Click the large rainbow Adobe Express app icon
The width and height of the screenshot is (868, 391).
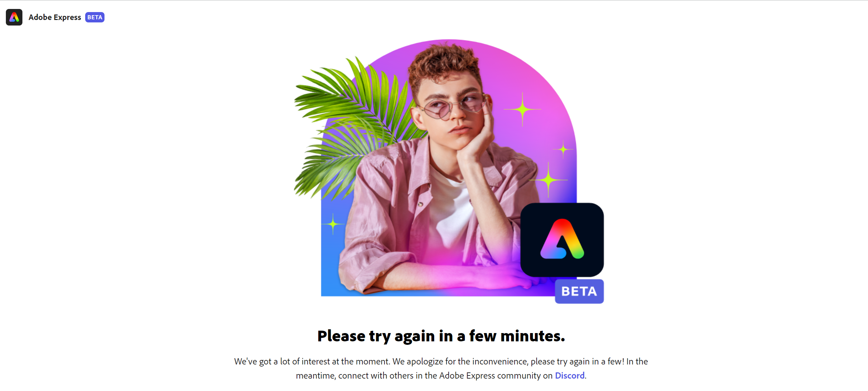pos(562,240)
